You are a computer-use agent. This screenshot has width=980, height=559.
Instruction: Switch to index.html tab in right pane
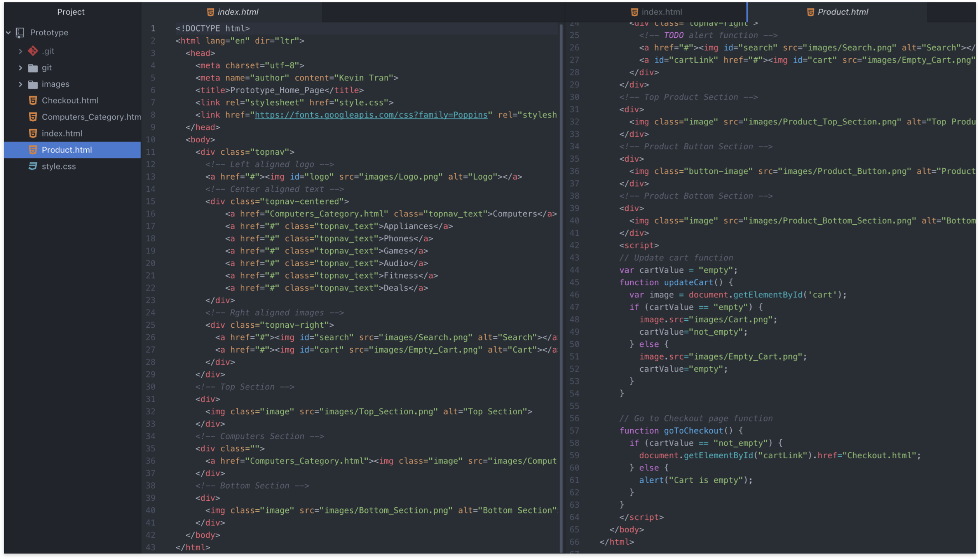click(656, 12)
